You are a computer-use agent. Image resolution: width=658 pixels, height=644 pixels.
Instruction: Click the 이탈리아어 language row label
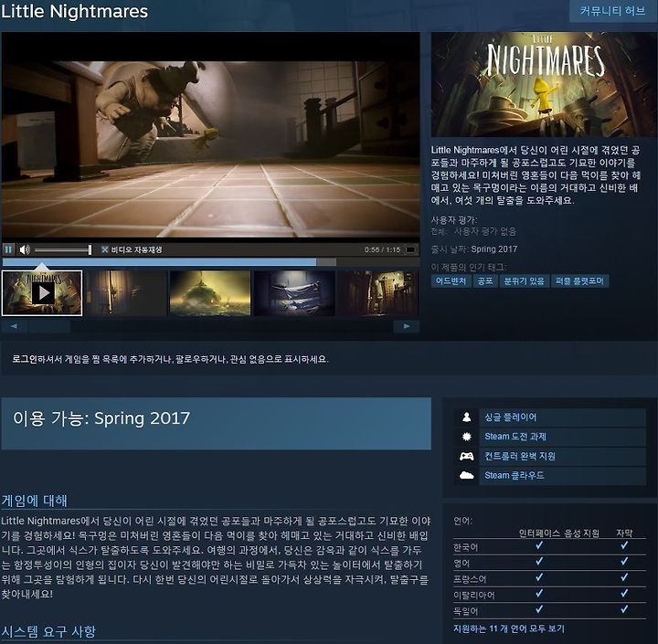(473, 596)
